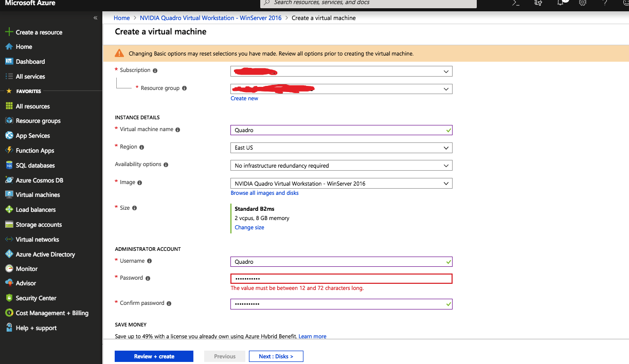This screenshot has width=629, height=364.
Task: Click the Next : Disks button
Action: tap(276, 356)
